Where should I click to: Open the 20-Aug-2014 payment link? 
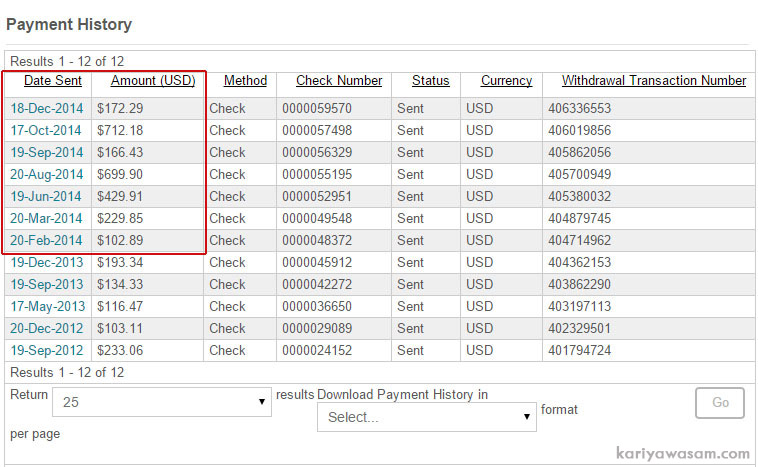[x=47, y=175]
